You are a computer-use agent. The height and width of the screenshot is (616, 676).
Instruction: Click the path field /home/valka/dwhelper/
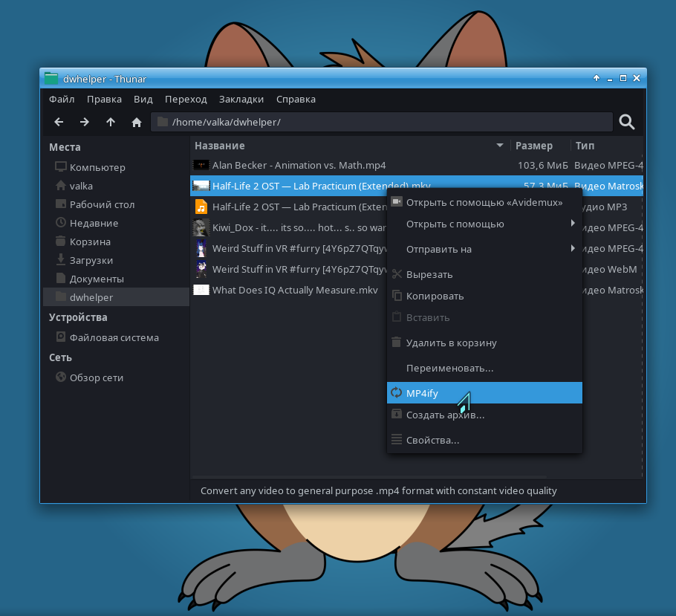[x=382, y=122]
